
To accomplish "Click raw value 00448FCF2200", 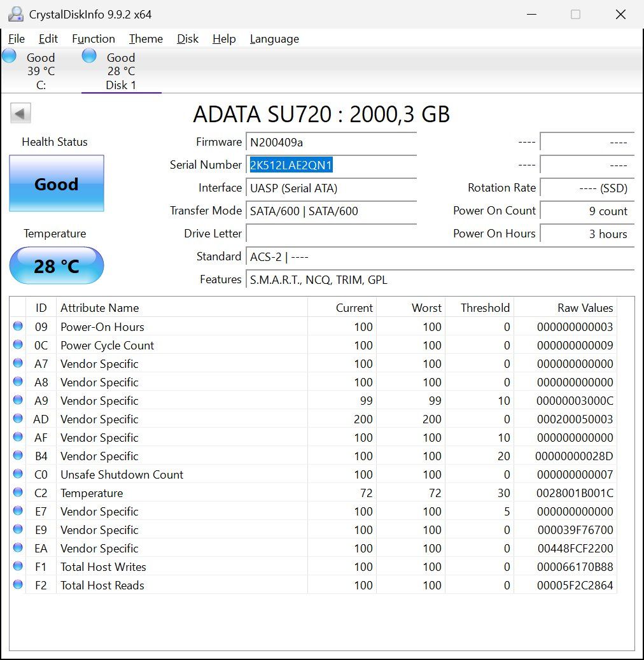I will click(x=575, y=549).
